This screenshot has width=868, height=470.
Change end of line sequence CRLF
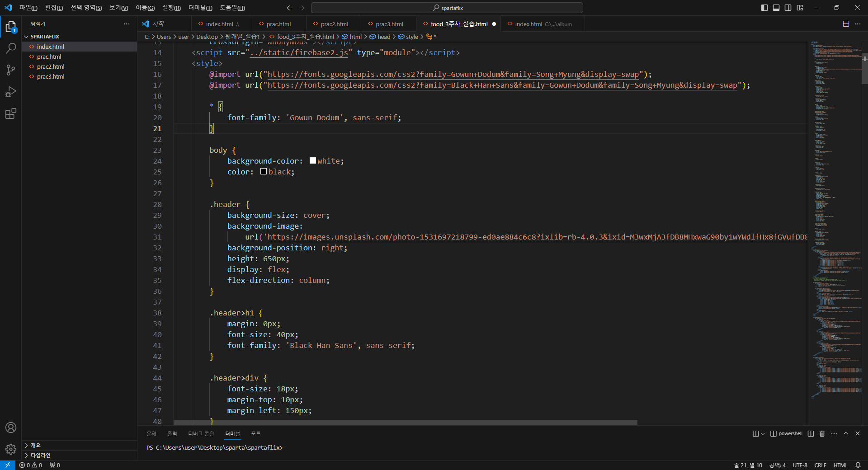(x=821, y=465)
